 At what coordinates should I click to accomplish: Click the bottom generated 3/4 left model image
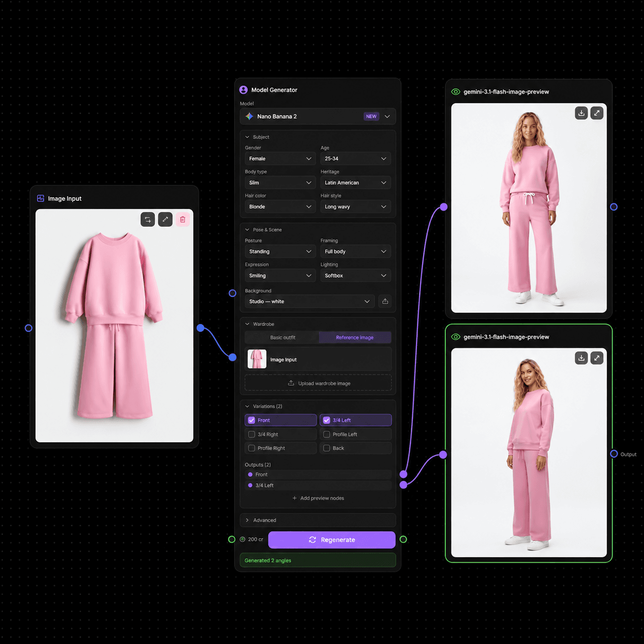(529, 453)
